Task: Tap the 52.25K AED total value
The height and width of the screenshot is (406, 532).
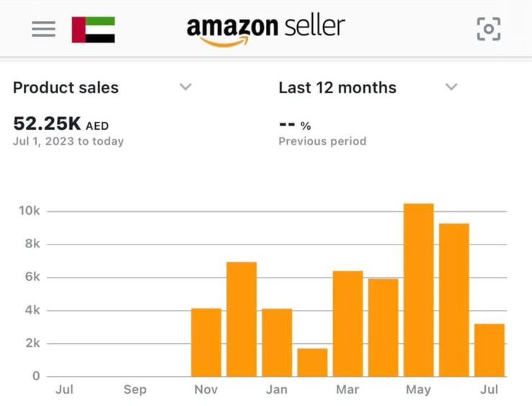Action: [x=61, y=123]
